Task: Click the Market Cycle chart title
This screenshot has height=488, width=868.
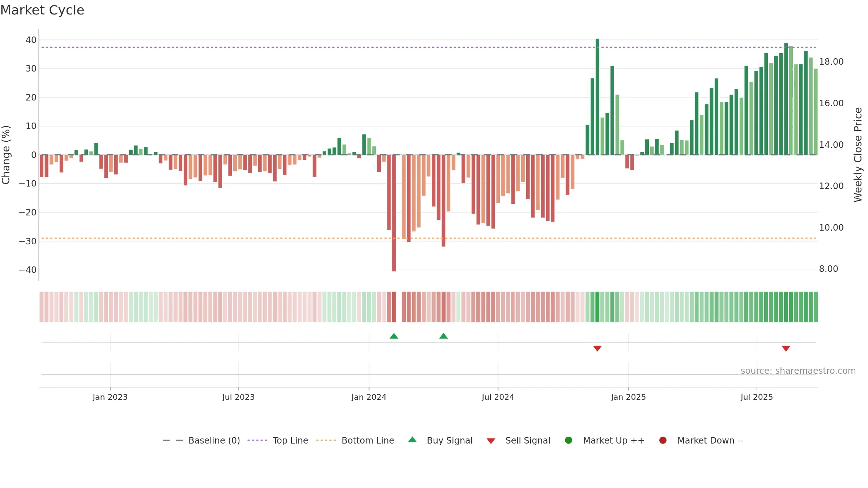Action: pyautogui.click(x=42, y=10)
